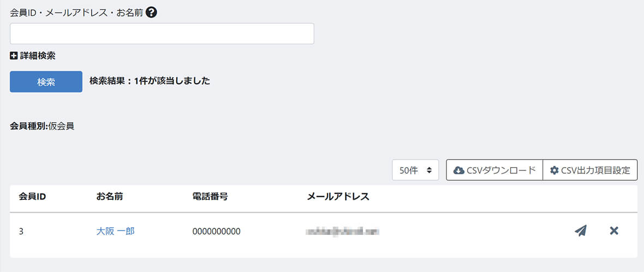Click the 電話番号 column header
Screen dimensions: 644x272
click(x=210, y=197)
